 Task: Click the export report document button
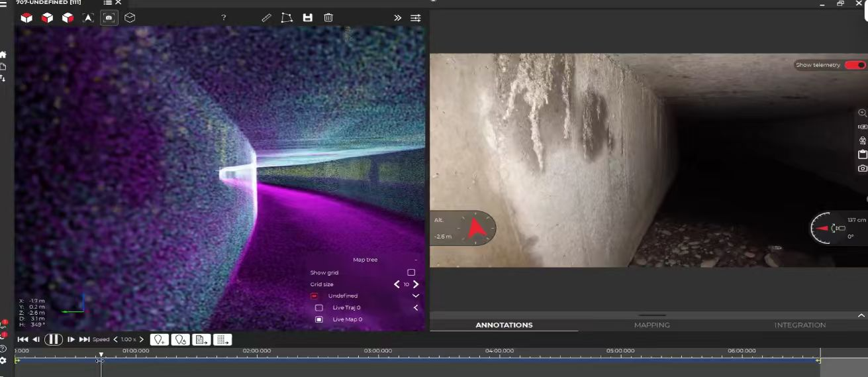pos(201,339)
